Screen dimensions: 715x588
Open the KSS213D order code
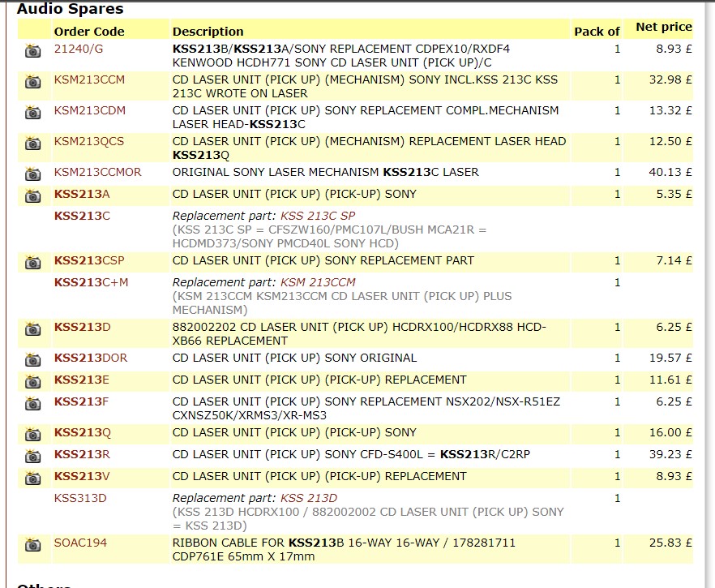coord(82,327)
